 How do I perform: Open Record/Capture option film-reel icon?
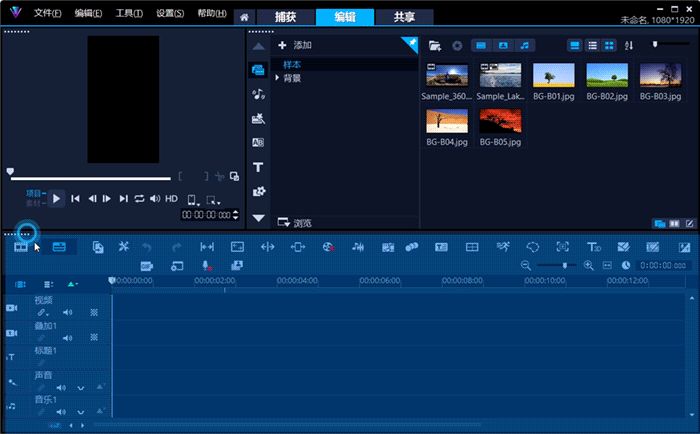point(329,247)
